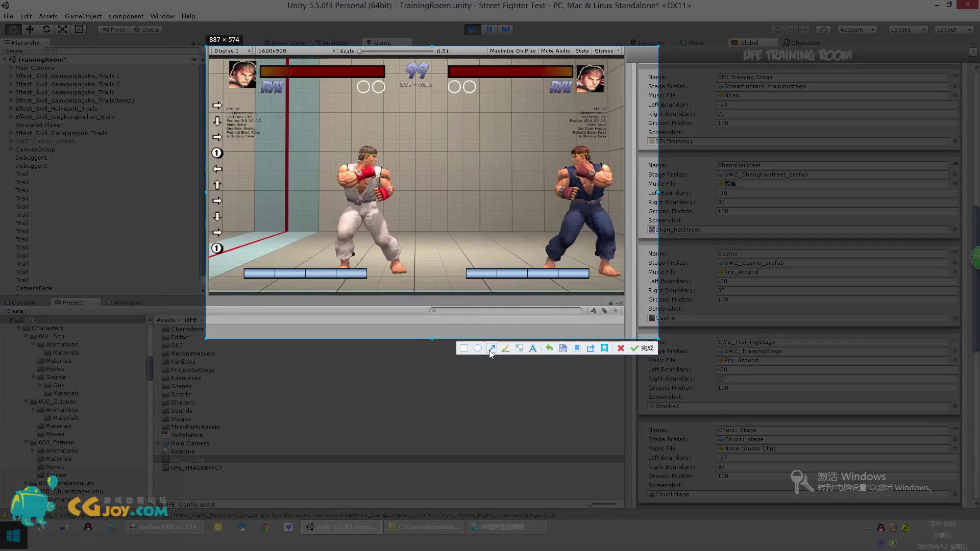
Task: Toggle Stats overlay
Action: click(582, 51)
